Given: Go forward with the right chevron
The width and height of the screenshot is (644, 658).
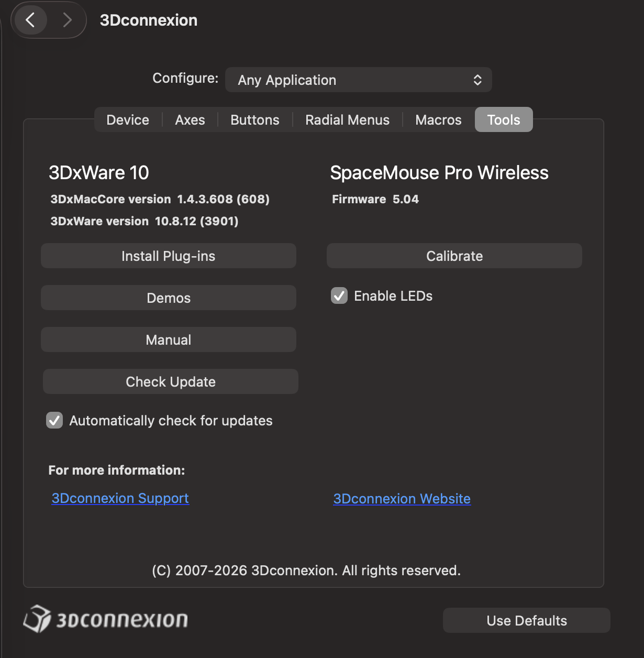Looking at the screenshot, I should 67,20.
